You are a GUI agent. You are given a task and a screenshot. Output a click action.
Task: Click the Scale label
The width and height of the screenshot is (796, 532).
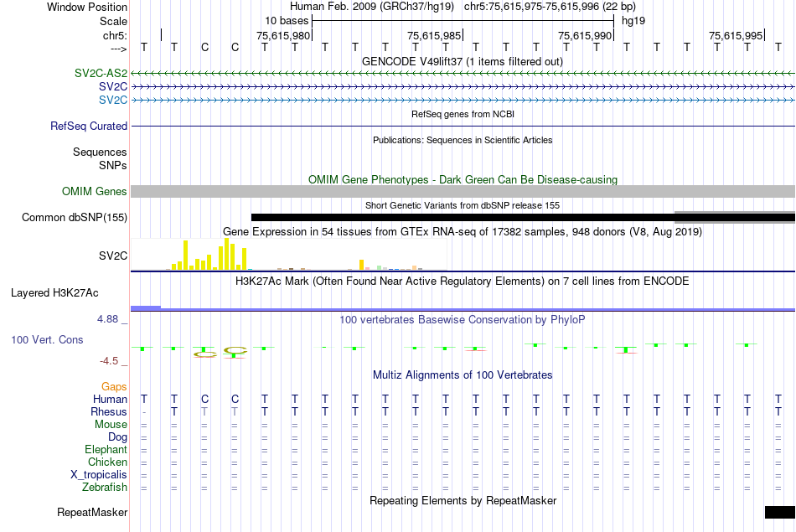tap(113, 21)
